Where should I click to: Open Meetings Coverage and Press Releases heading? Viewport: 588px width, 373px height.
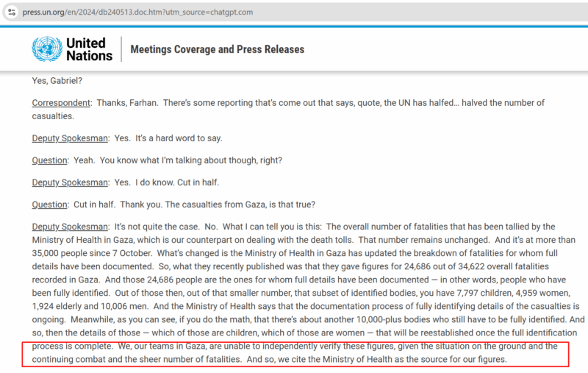(x=217, y=49)
